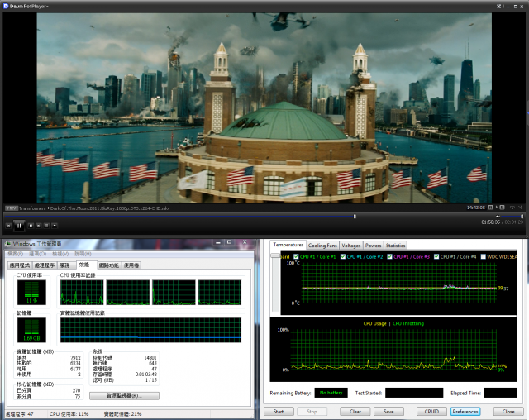The width and height of the screenshot is (529, 420).
Task: Open the Voltages tab
Action: point(350,246)
